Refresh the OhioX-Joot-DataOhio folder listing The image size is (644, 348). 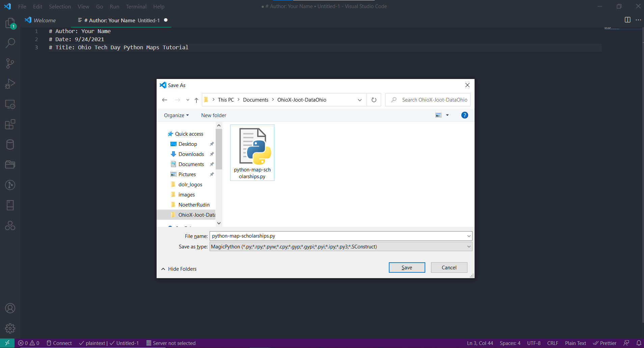(374, 100)
